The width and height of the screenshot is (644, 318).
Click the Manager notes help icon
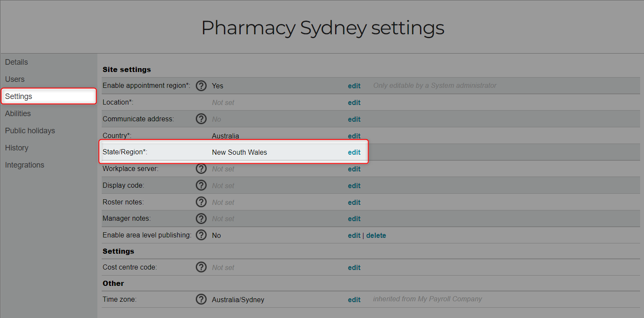pyautogui.click(x=201, y=219)
